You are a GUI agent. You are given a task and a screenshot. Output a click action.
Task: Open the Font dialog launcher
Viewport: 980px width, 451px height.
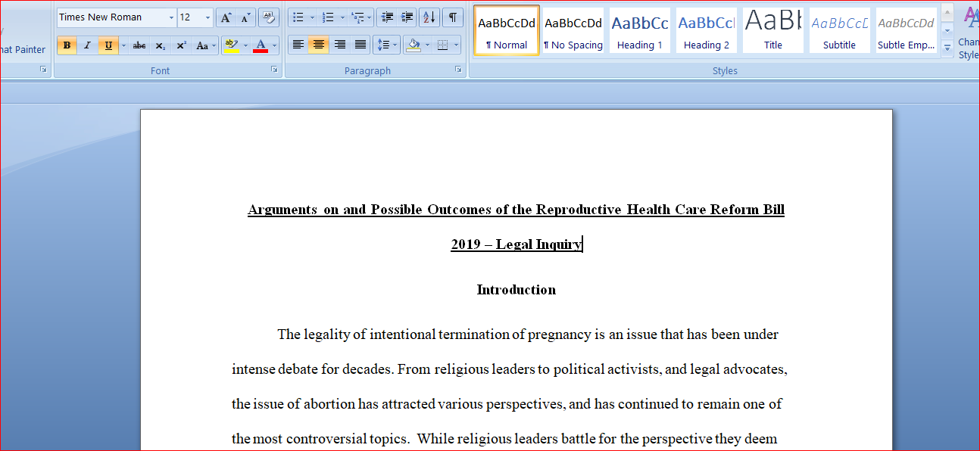[x=274, y=70]
